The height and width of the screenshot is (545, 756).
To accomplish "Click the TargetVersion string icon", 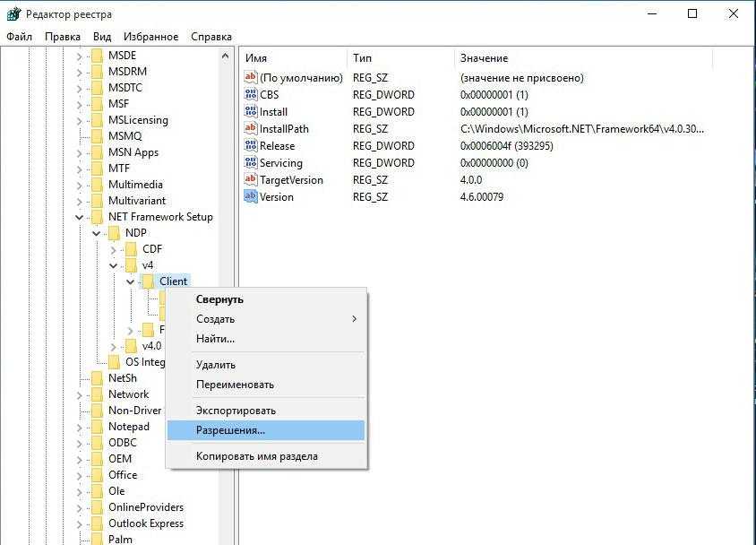I will (251, 180).
